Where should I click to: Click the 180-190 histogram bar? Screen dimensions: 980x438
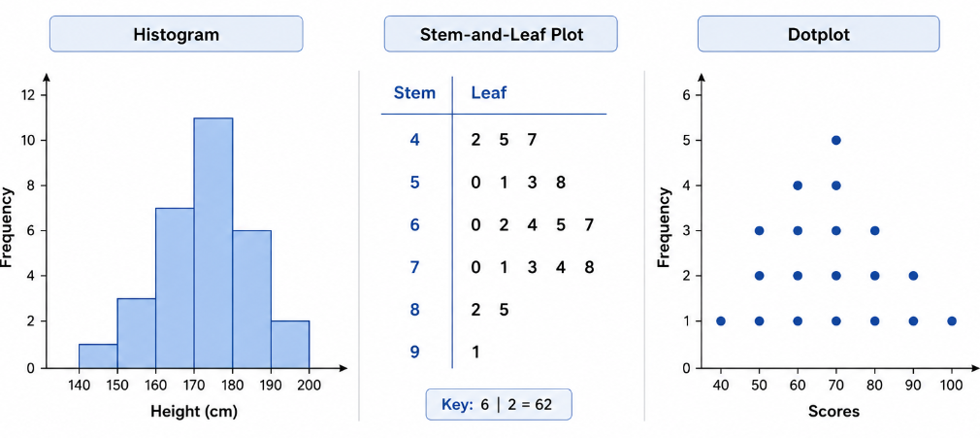252,299
